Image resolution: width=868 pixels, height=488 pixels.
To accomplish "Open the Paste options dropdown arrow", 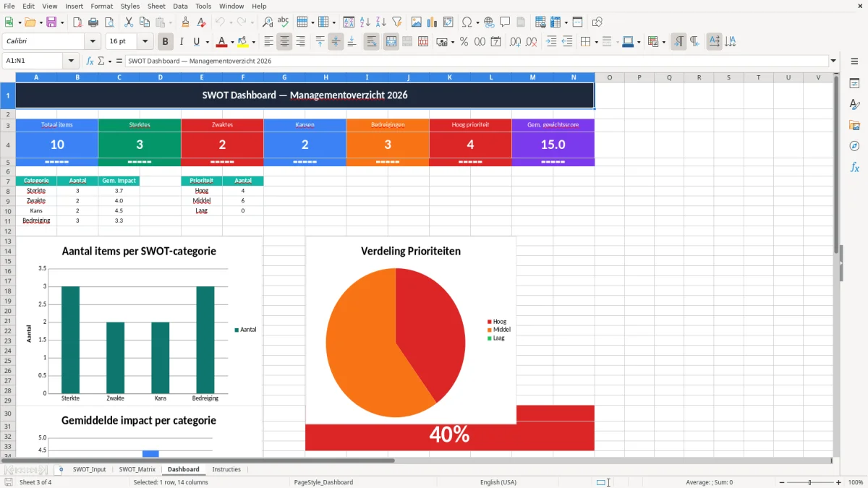I will (170, 22).
